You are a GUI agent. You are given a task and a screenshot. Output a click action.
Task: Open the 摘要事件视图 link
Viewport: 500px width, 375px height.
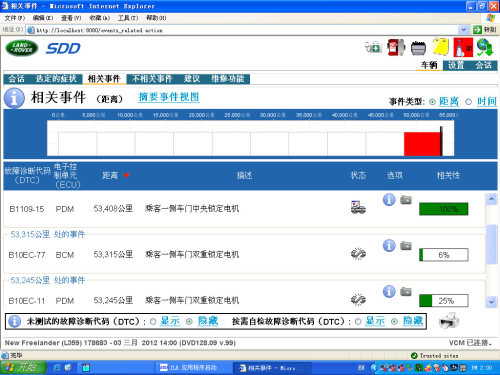tap(169, 97)
